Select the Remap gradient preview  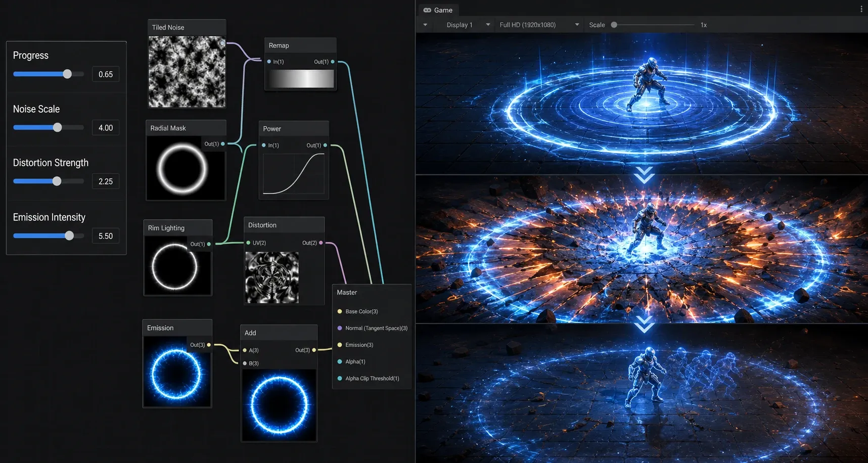pos(301,79)
